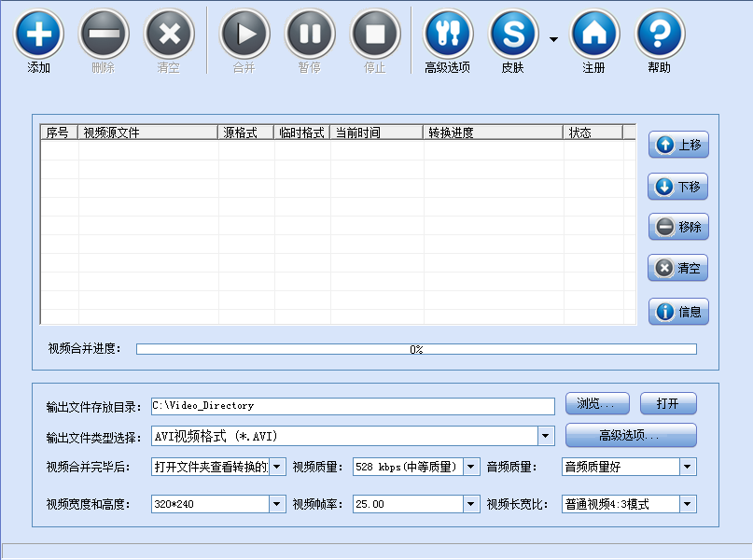This screenshot has height=560, width=753.
Task: Move item down with 下移 button
Action: 678,187
